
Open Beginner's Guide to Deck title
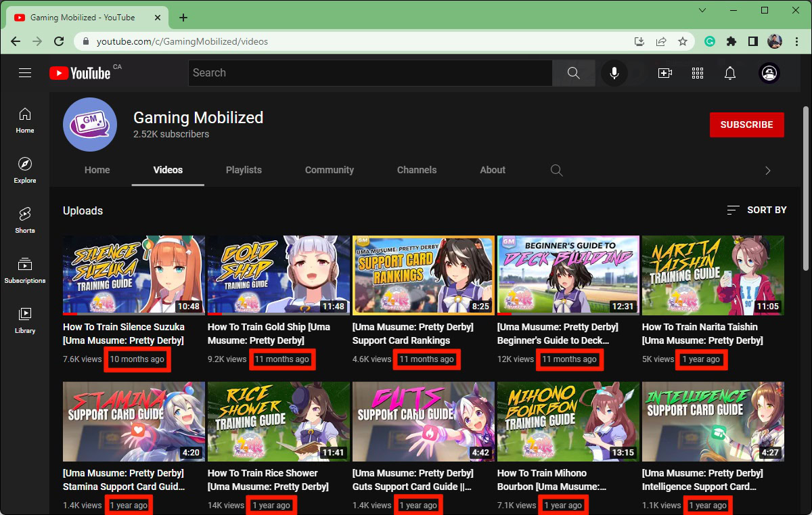point(558,334)
